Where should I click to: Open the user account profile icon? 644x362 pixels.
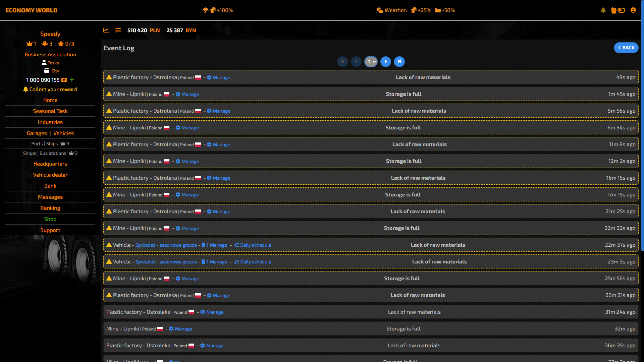coord(633,10)
